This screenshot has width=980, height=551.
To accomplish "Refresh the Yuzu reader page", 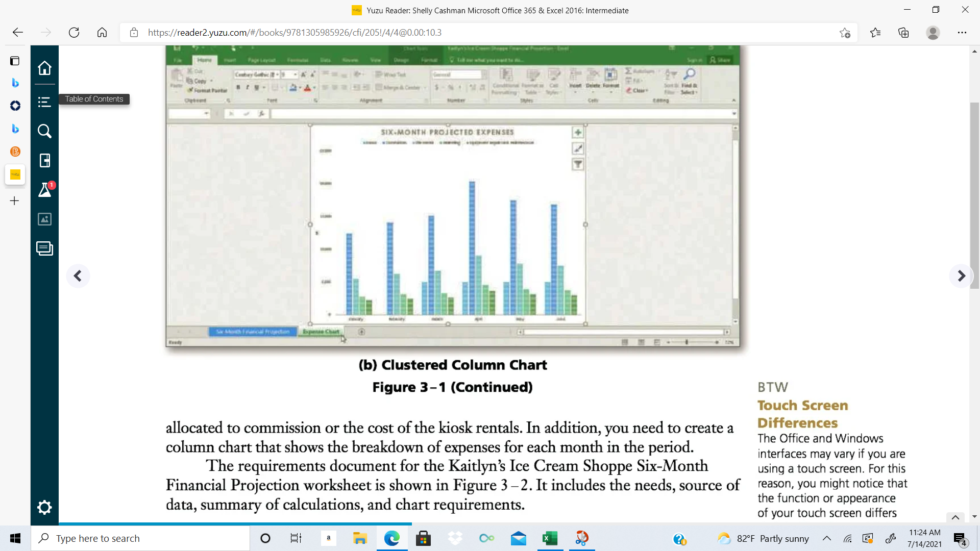I will tap(74, 33).
